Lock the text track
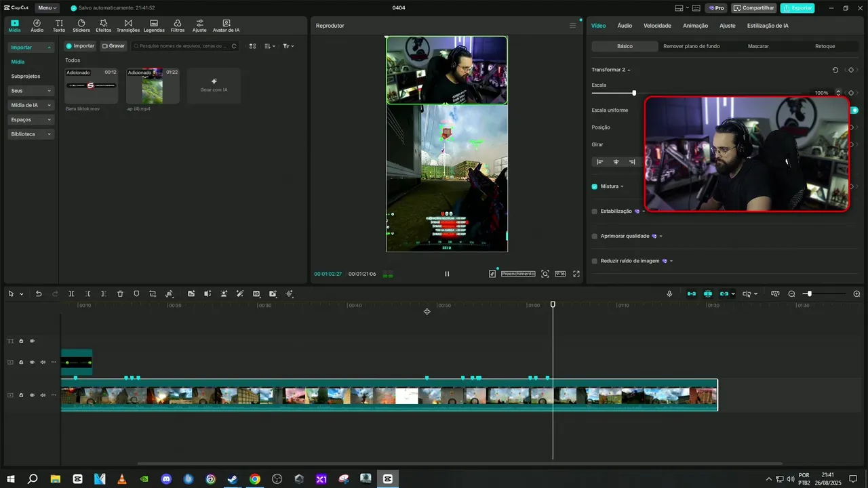The height and width of the screenshot is (488, 868). (x=21, y=341)
